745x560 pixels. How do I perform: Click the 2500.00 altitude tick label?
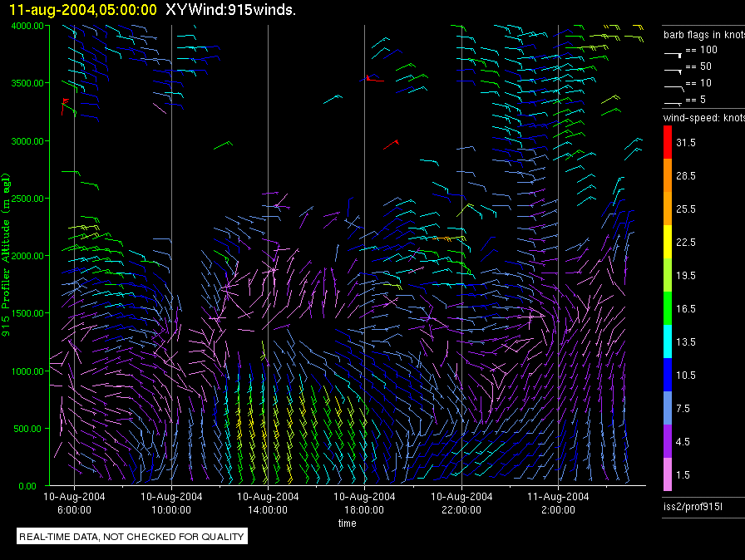27,199
